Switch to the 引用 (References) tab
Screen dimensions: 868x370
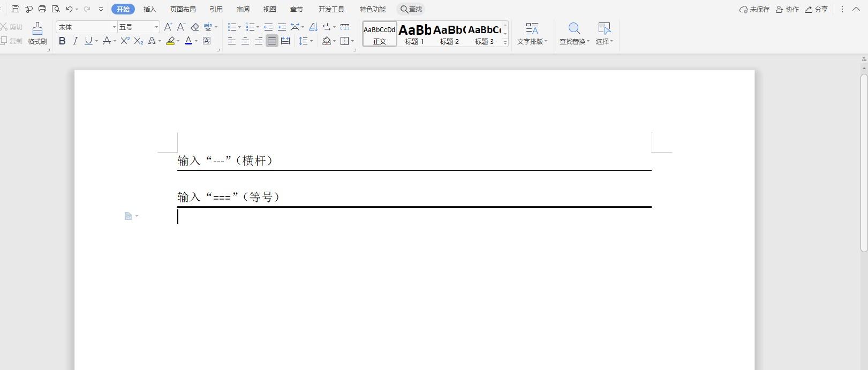(x=216, y=9)
